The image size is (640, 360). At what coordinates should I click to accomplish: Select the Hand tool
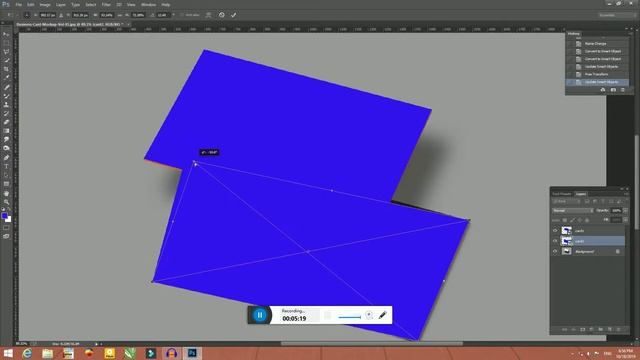pyautogui.click(x=6, y=193)
